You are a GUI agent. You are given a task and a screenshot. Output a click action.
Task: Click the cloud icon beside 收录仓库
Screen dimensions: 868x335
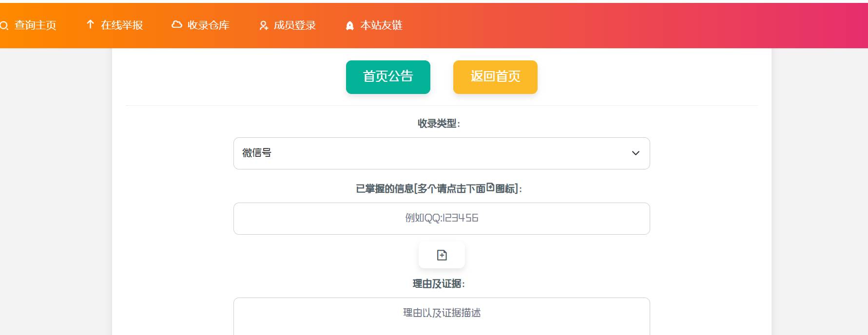click(x=177, y=24)
